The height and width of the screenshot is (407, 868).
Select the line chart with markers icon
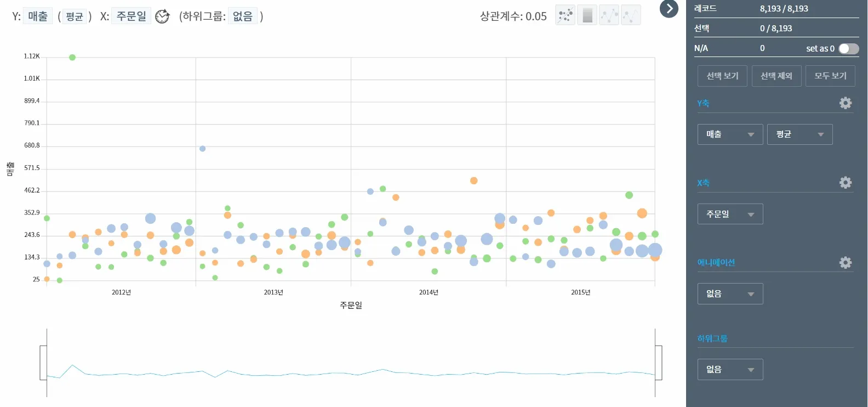point(609,15)
